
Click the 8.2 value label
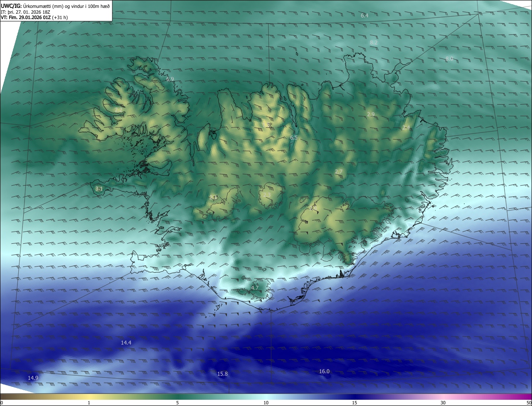[374, 42]
